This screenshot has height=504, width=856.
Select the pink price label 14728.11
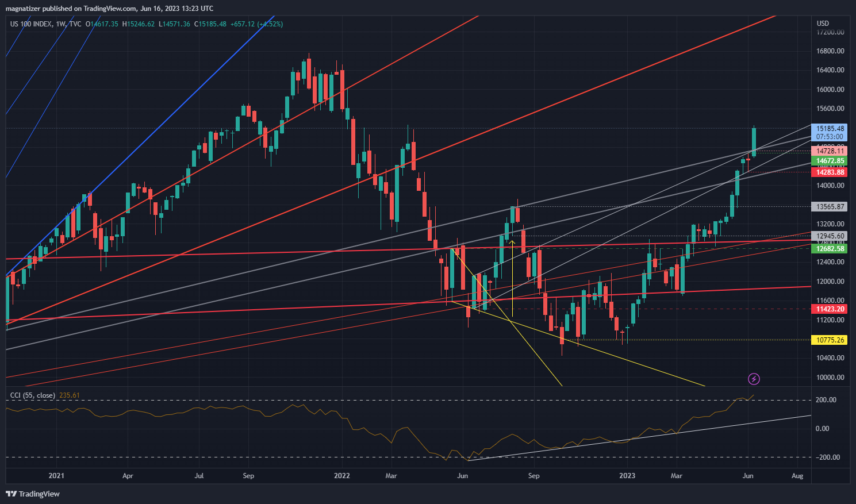pyautogui.click(x=830, y=151)
